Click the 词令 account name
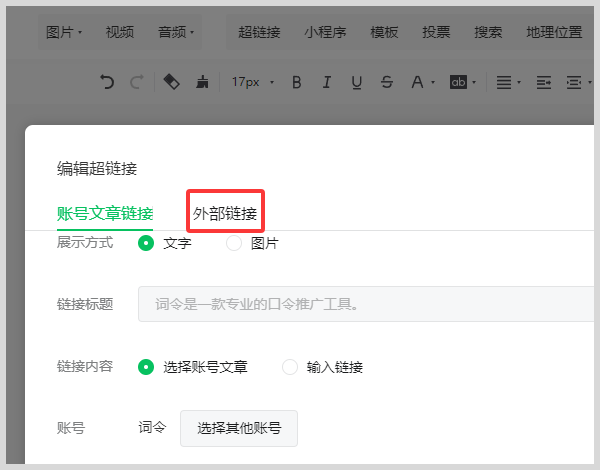 pyautogui.click(x=152, y=428)
